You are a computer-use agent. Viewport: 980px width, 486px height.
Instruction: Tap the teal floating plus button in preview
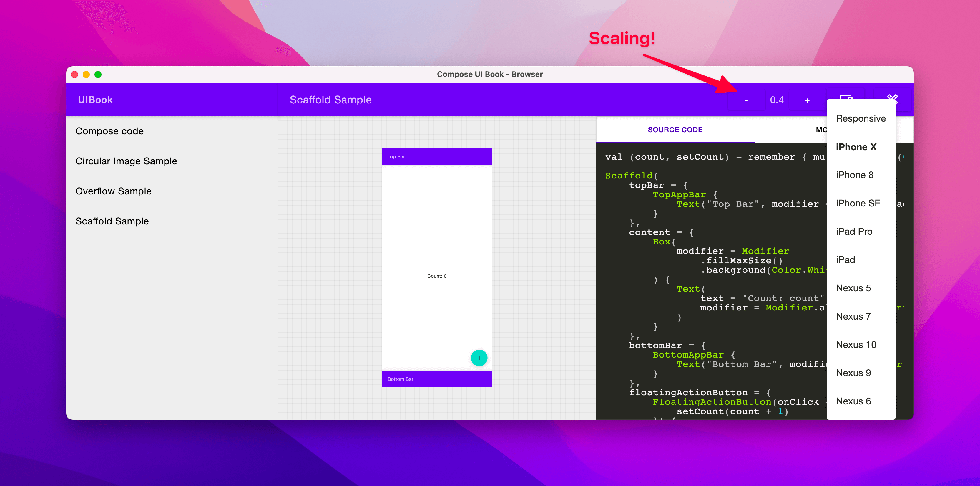pos(479,358)
